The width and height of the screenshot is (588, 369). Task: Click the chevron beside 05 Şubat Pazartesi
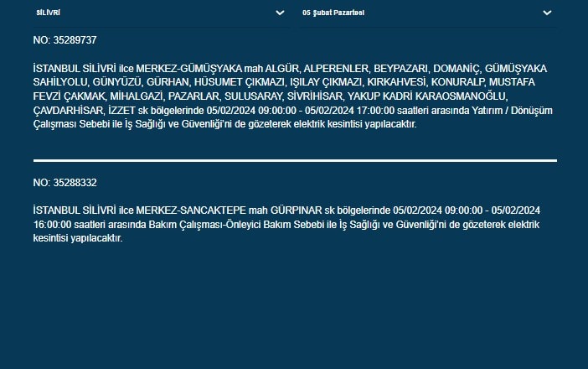(x=547, y=13)
